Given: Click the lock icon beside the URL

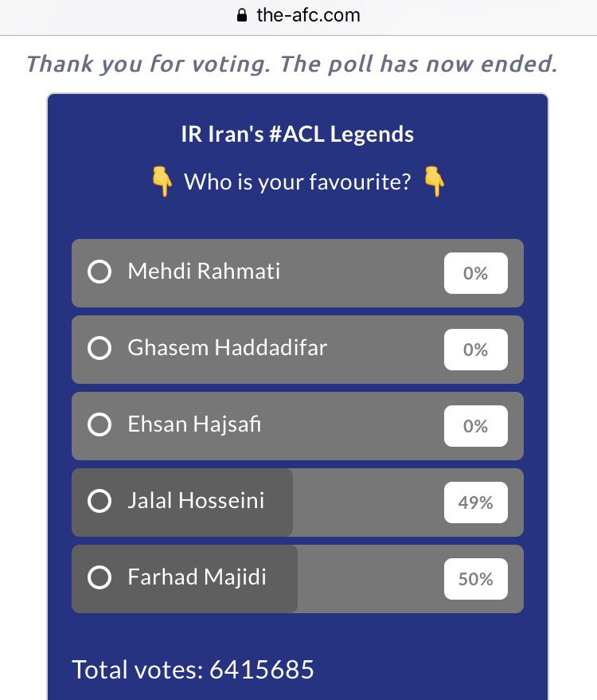Looking at the screenshot, I should [243, 15].
